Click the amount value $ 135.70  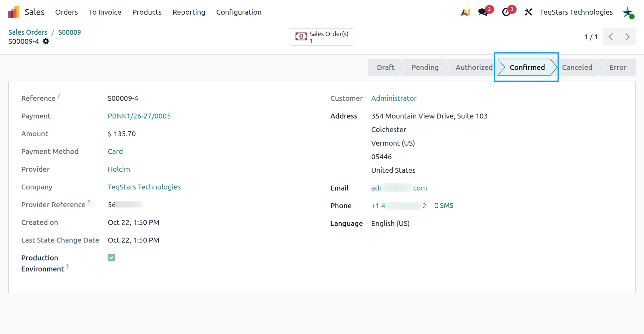[x=121, y=134]
